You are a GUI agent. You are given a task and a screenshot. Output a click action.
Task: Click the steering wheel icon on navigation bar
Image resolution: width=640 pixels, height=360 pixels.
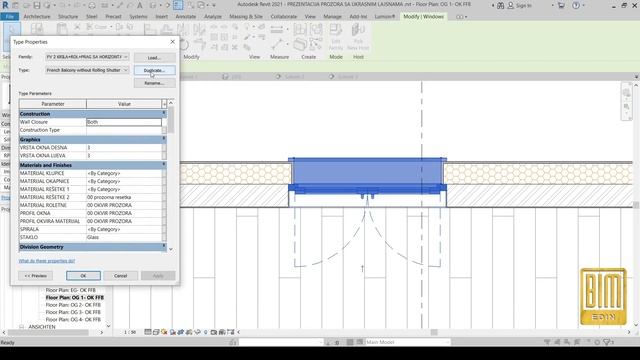(627, 93)
